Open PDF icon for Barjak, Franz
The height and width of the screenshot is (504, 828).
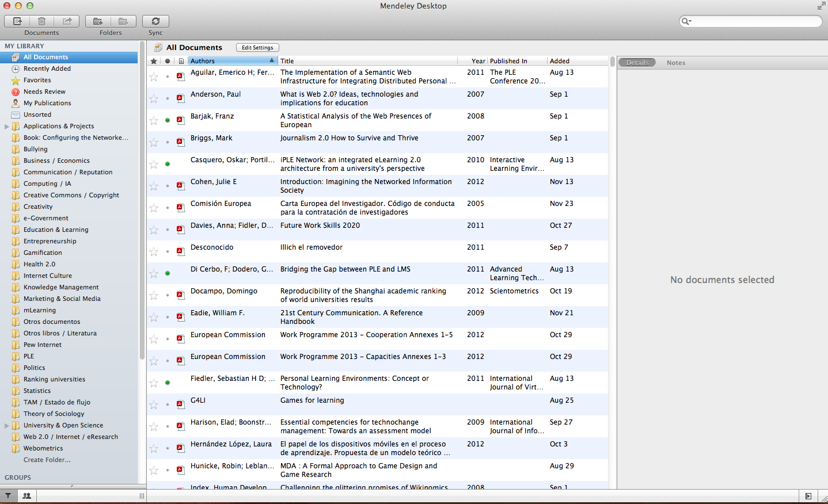(180, 120)
